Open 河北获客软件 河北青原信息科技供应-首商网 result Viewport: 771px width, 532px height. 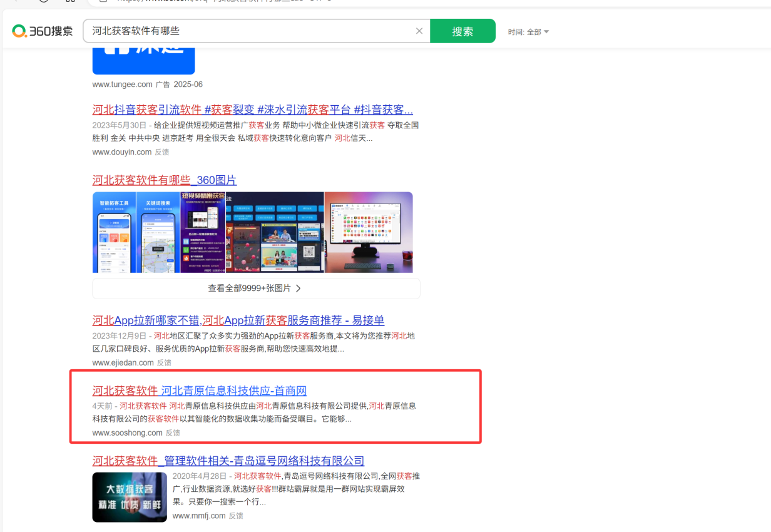coord(200,391)
